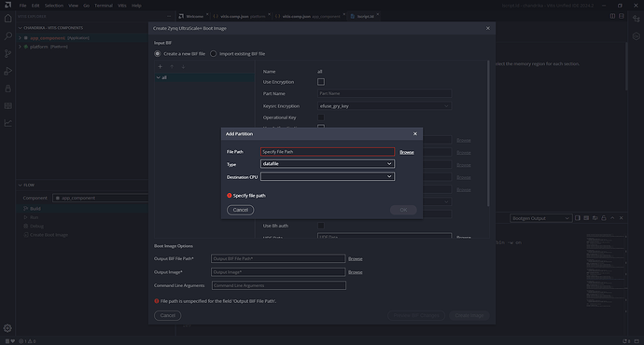Click the errors and warnings status indicator
Screen dimensions: 644x345
point(27,341)
